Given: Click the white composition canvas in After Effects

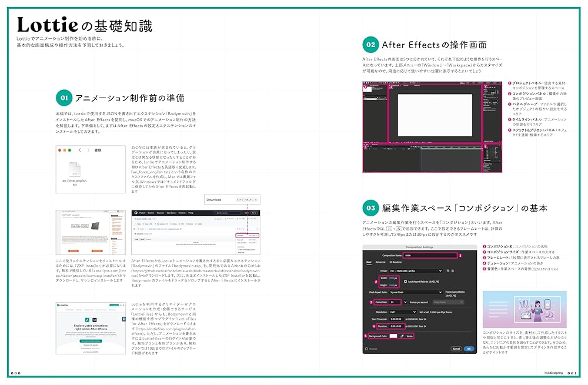Looking at the screenshot, I should tap(435, 115).
